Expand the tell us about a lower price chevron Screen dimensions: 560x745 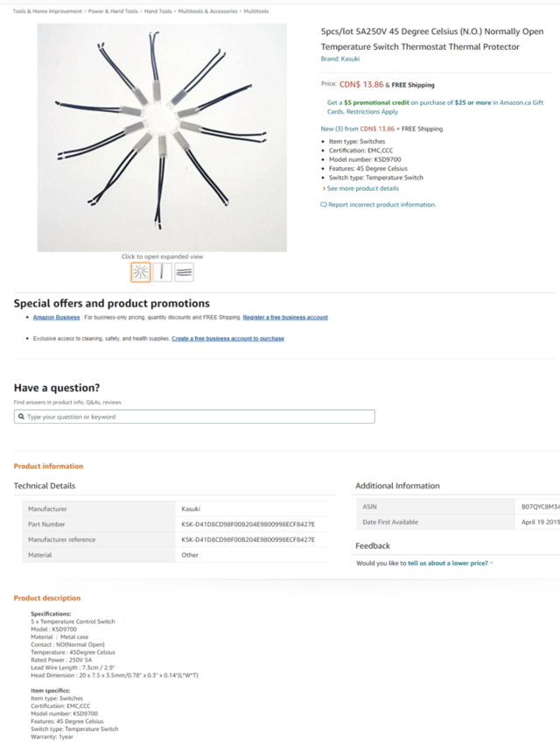(492, 563)
